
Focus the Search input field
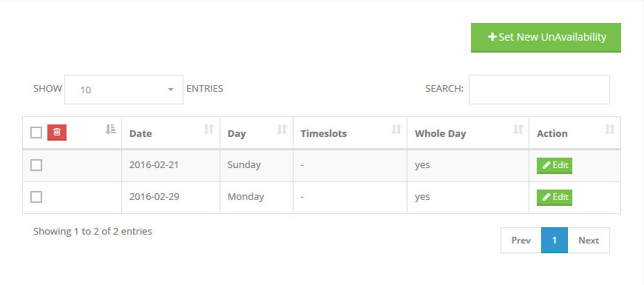[539, 90]
